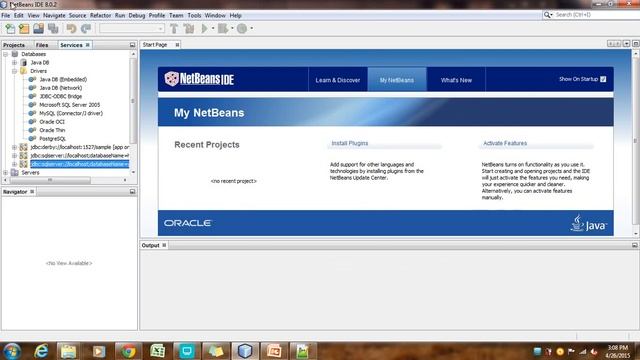Open the Debug Project dropdown arrow
This screenshot has width=640, height=360.
[232, 29]
